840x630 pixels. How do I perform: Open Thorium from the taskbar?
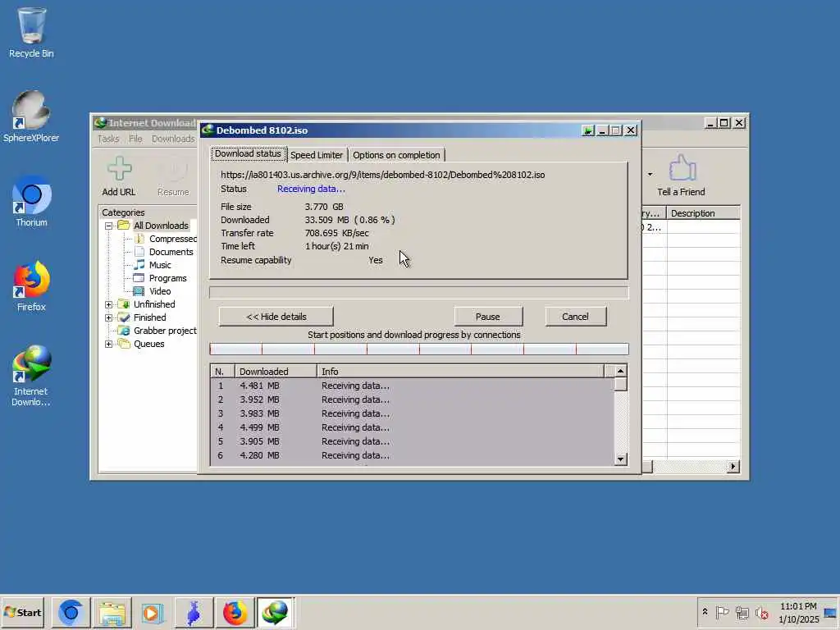[71, 612]
